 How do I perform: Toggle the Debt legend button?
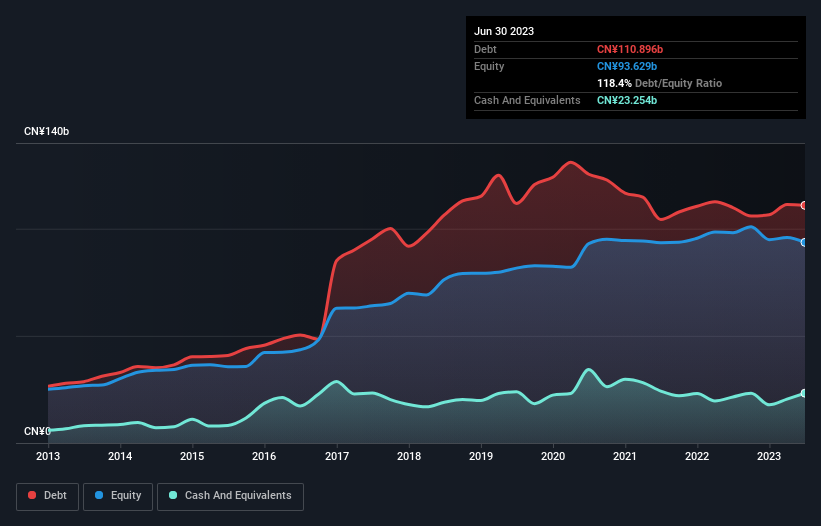click(47, 496)
